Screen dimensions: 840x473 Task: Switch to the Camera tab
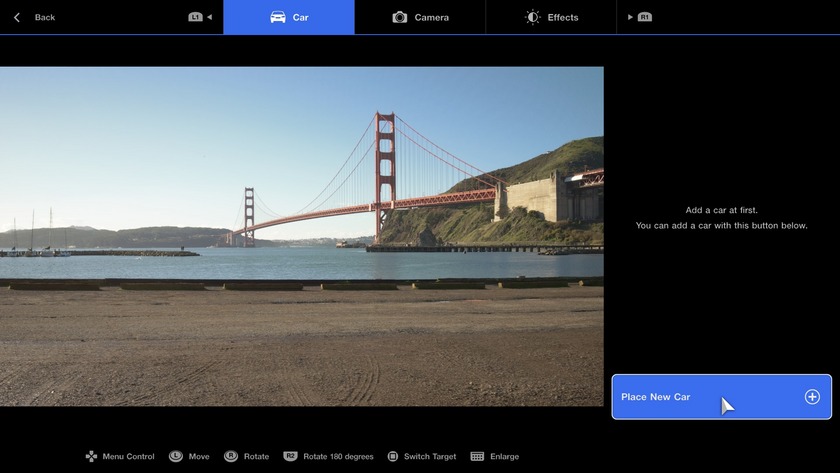tap(420, 17)
